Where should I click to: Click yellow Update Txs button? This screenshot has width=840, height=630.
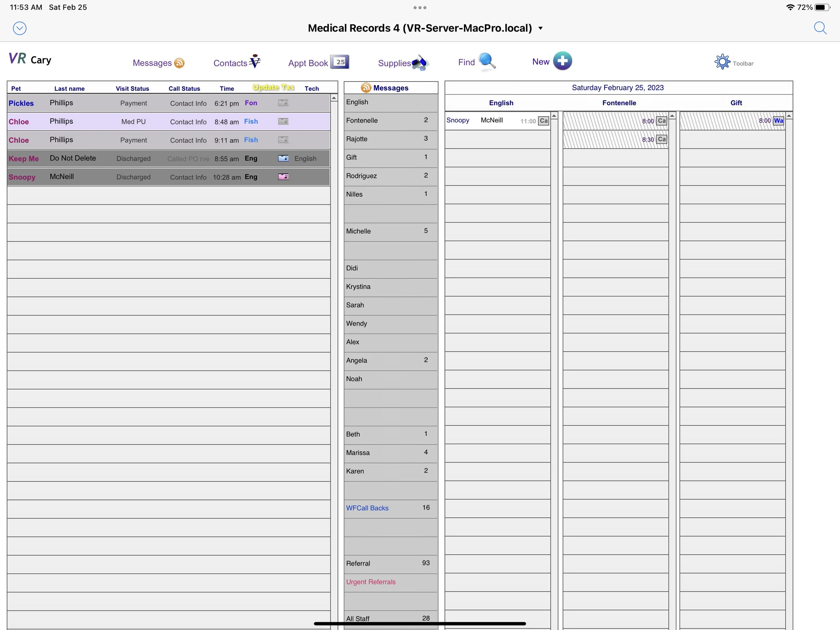tap(273, 87)
